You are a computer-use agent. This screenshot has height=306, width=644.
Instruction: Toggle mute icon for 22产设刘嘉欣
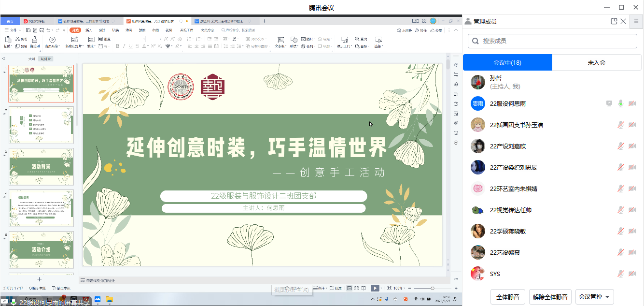[621, 146]
